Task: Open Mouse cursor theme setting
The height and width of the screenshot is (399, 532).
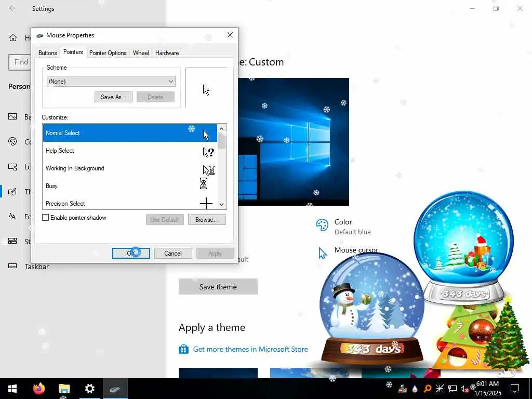Action: 348,252
